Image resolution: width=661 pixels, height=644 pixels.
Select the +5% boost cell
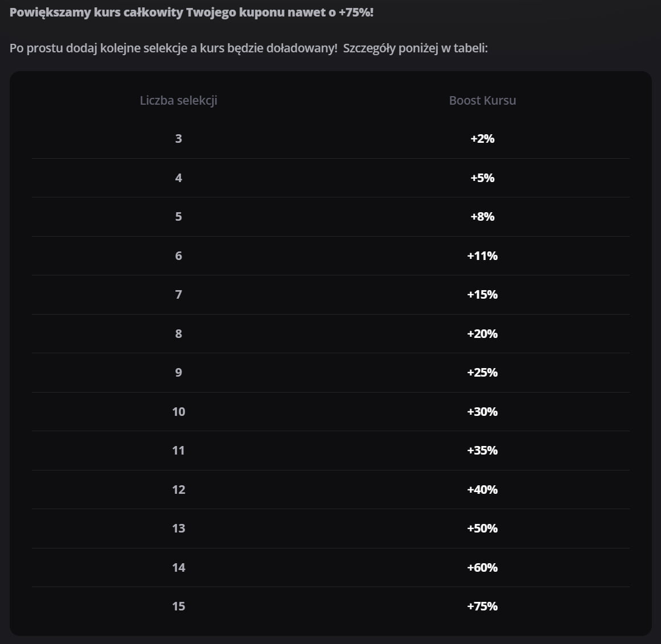click(x=482, y=178)
